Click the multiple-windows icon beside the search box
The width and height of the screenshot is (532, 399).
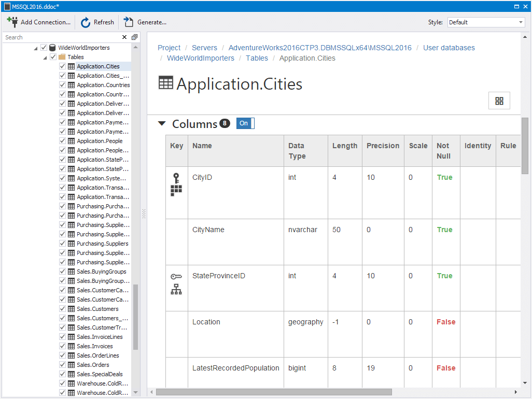click(133, 37)
